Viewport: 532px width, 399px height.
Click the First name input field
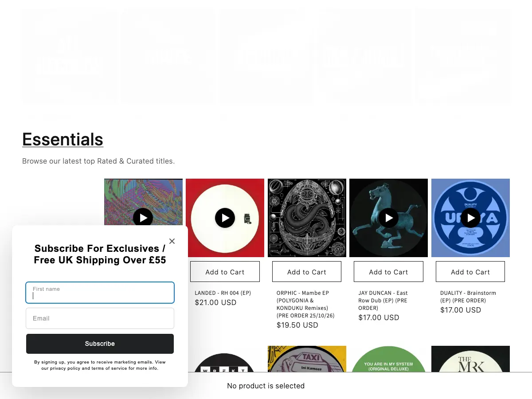[100, 293]
